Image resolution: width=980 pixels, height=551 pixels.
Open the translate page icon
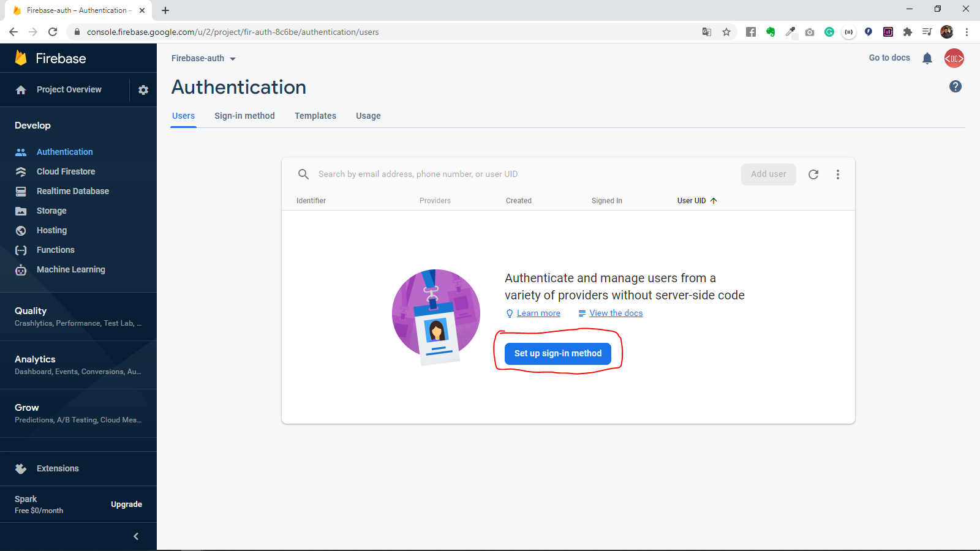coord(707,32)
